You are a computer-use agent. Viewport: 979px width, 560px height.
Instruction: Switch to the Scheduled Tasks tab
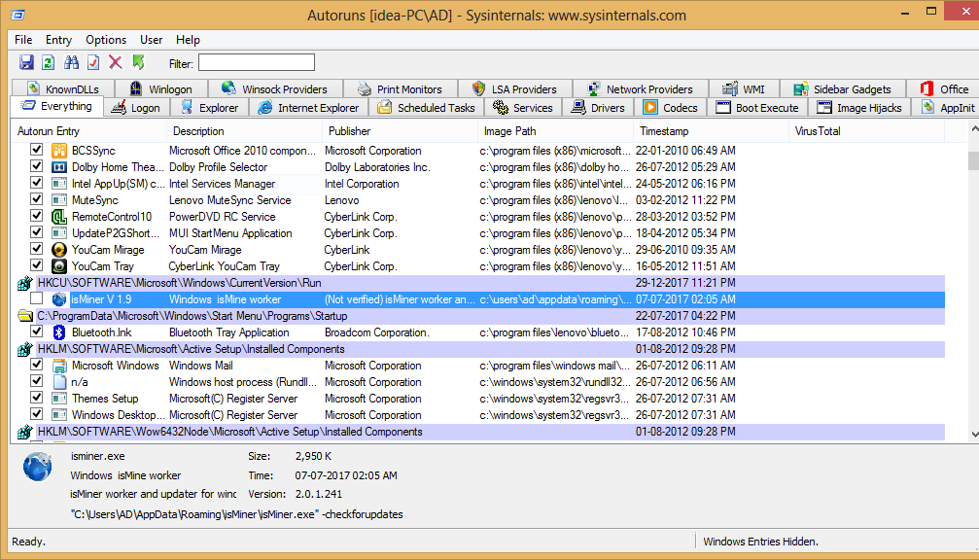(427, 107)
